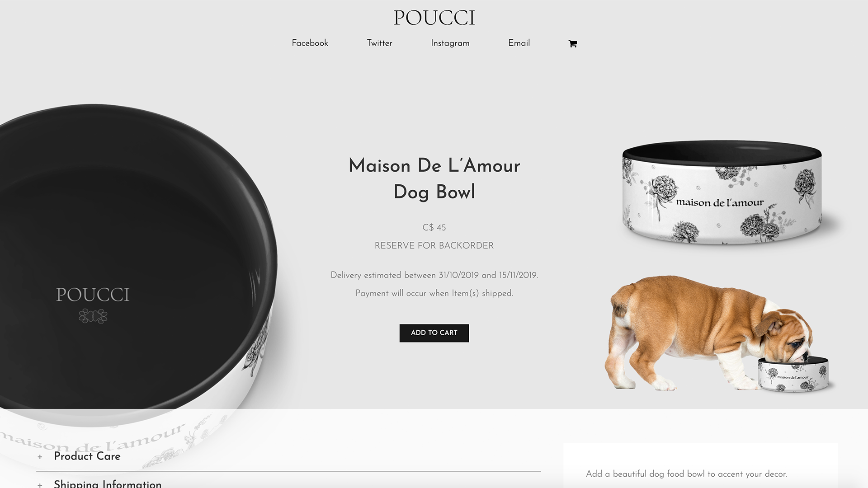Select the Email nav link

(x=519, y=43)
